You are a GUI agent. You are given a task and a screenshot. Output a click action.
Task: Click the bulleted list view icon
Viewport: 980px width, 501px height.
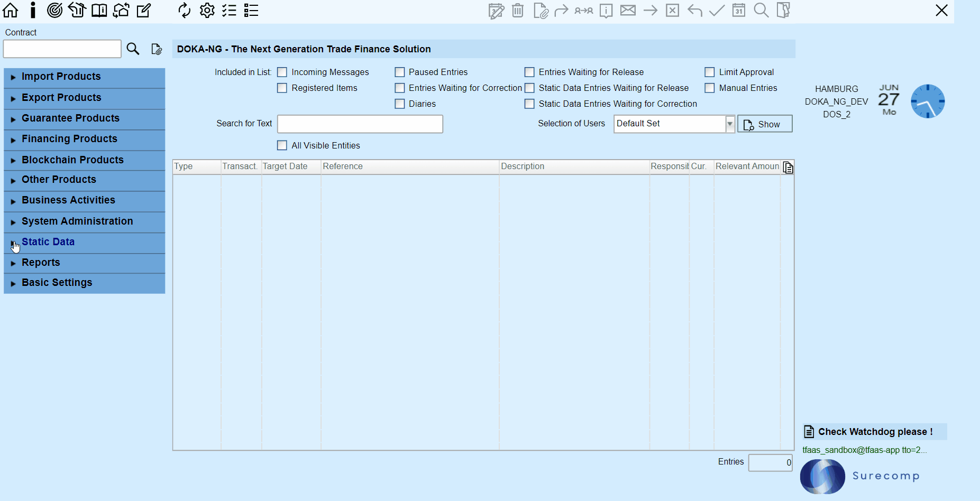click(251, 10)
